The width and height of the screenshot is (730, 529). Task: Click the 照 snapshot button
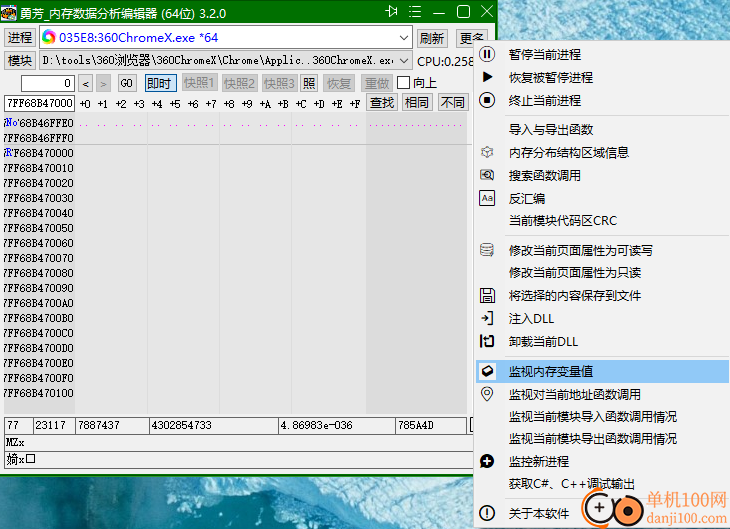[x=309, y=83]
